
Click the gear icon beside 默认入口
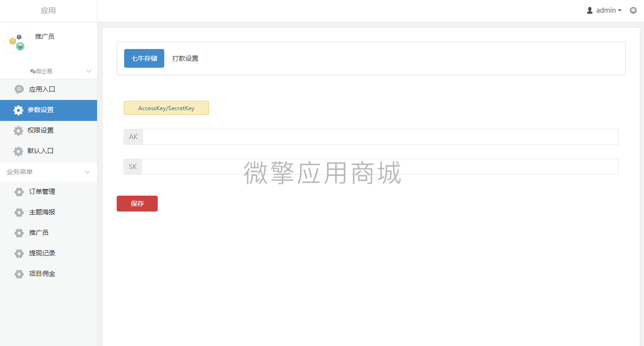pyautogui.click(x=18, y=151)
